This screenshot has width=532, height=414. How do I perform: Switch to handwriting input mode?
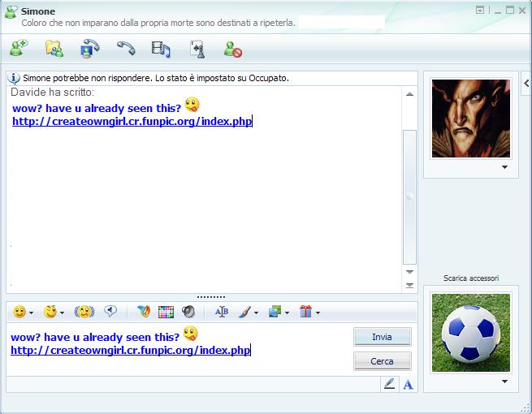pyautogui.click(x=390, y=385)
